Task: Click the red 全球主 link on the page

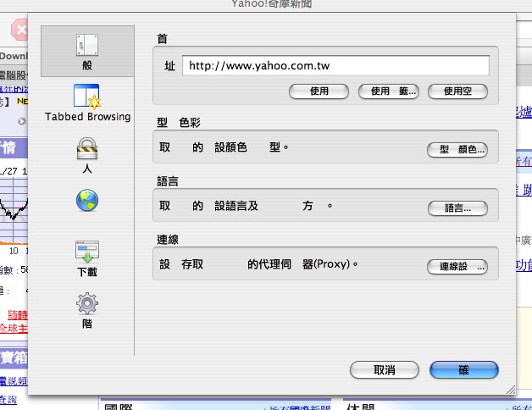Action: coord(14,327)
